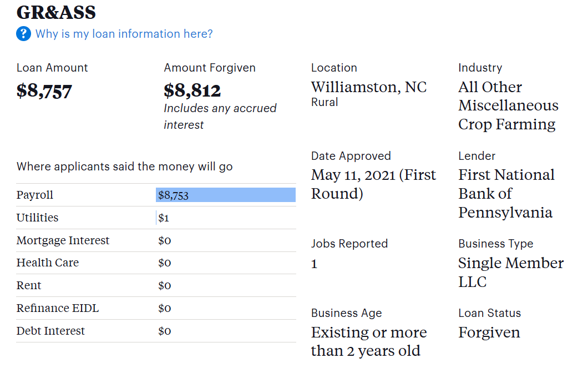588x373 pixels.
Task: Click the Mortgage Interest row label
Action: (63, 240)
